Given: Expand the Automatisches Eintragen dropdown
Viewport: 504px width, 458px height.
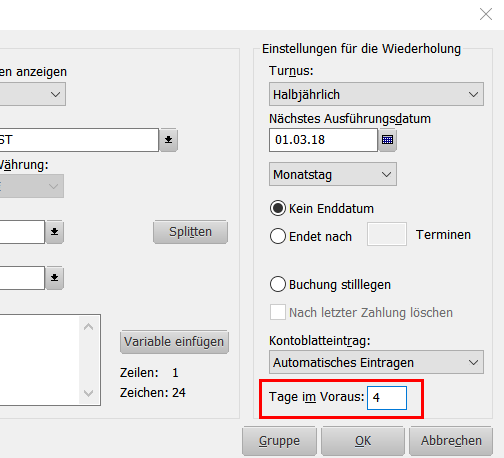Looking at the screenshot, I should tap(376, 362).
